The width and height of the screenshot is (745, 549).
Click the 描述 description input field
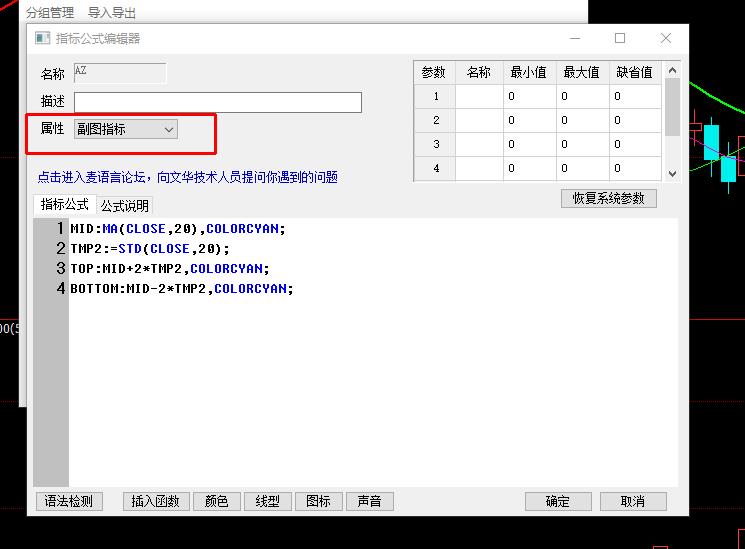point(218,102)
